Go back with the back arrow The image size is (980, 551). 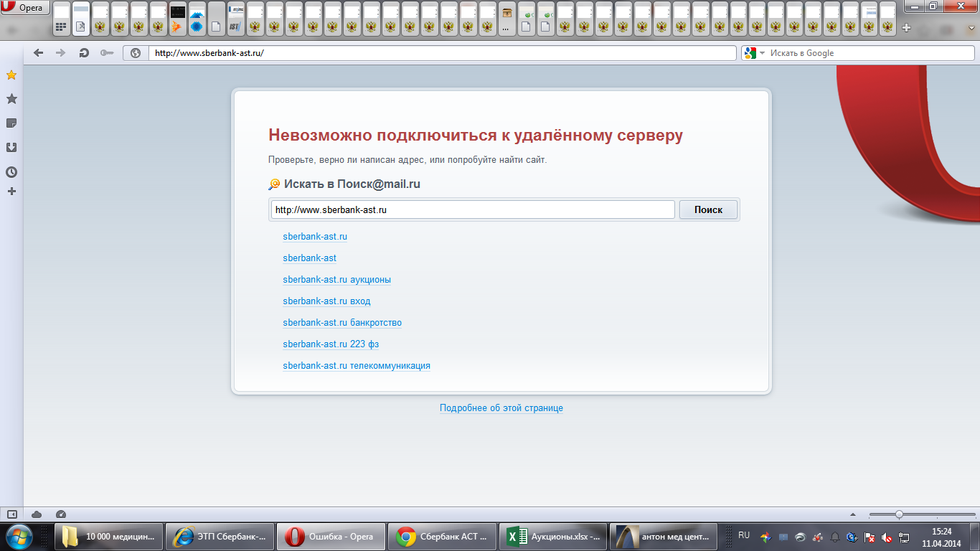click(x=39, y=53)
